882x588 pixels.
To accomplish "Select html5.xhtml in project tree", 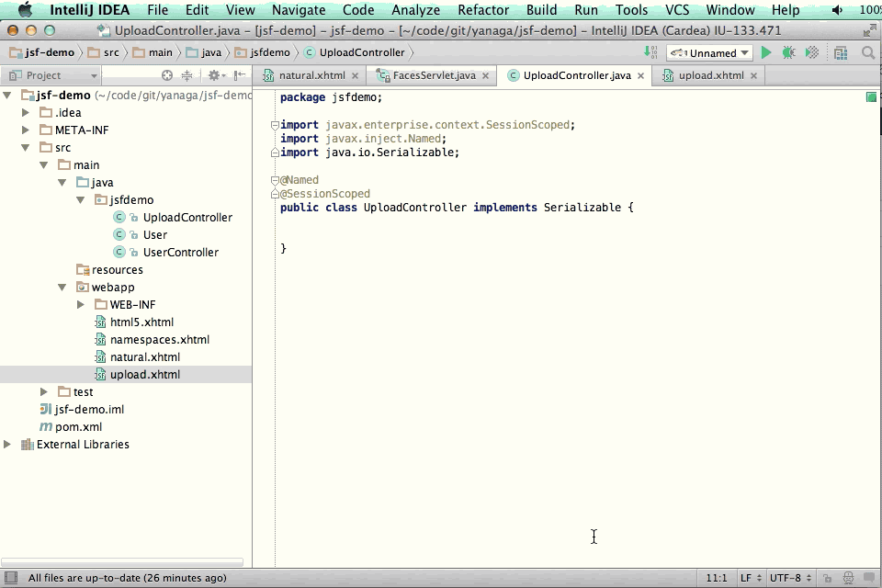I will (x=141, y=322).
